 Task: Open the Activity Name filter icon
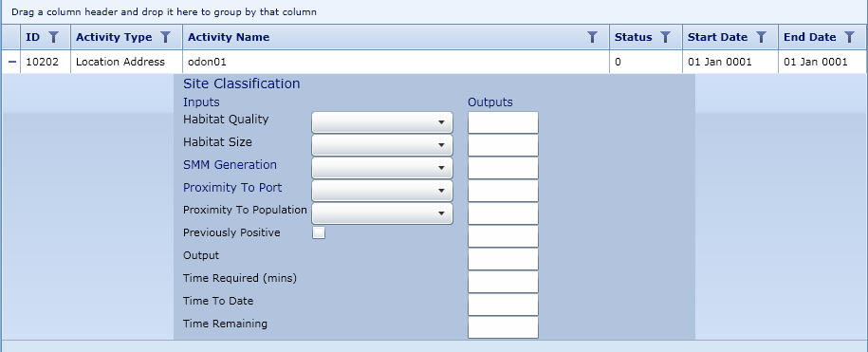pos(592,37)
